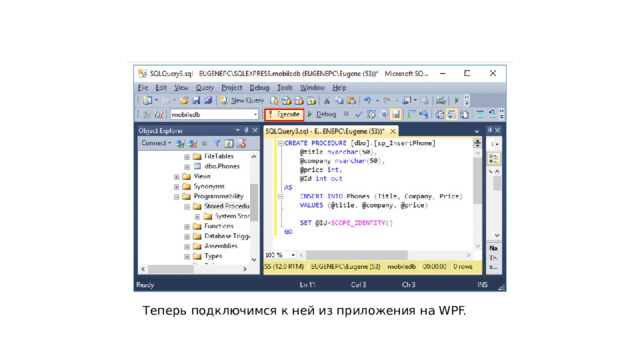The height and width of the screenshot is (360, 640).
Task: Toggle auto-hide pin of Object Explorer
Action: (246, 130)
